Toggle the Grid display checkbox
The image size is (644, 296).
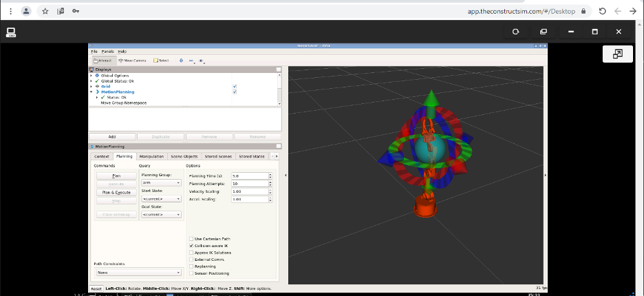(x=235, y=87)
